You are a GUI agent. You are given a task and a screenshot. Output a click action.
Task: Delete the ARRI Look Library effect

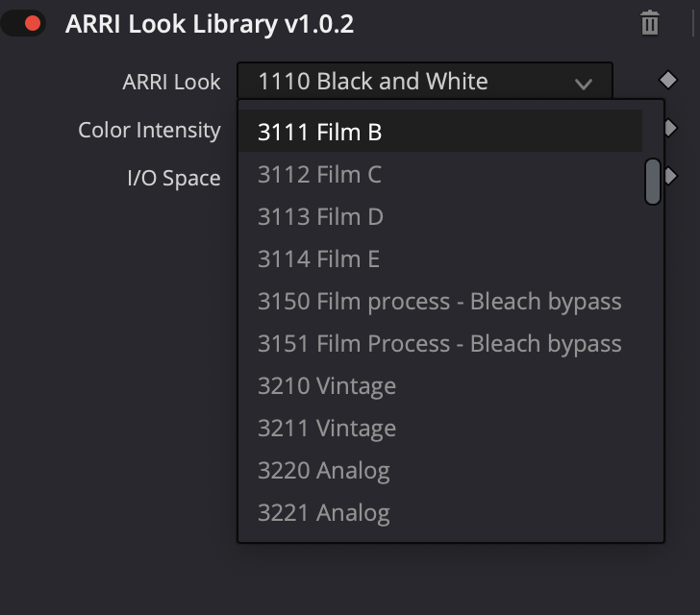[650, 23]
